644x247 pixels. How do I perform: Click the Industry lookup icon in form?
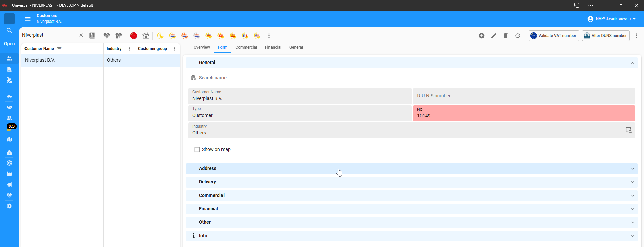(x=629, y=130)
